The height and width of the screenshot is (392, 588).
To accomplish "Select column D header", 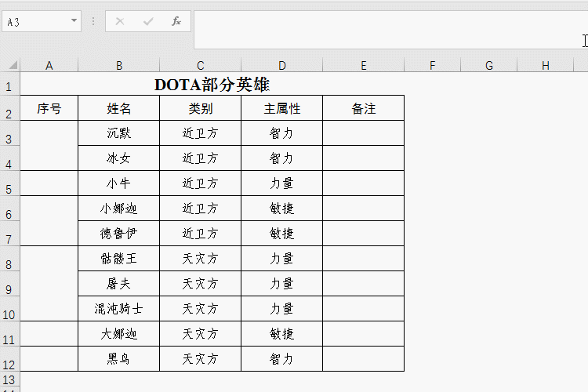I will point(282,66).
